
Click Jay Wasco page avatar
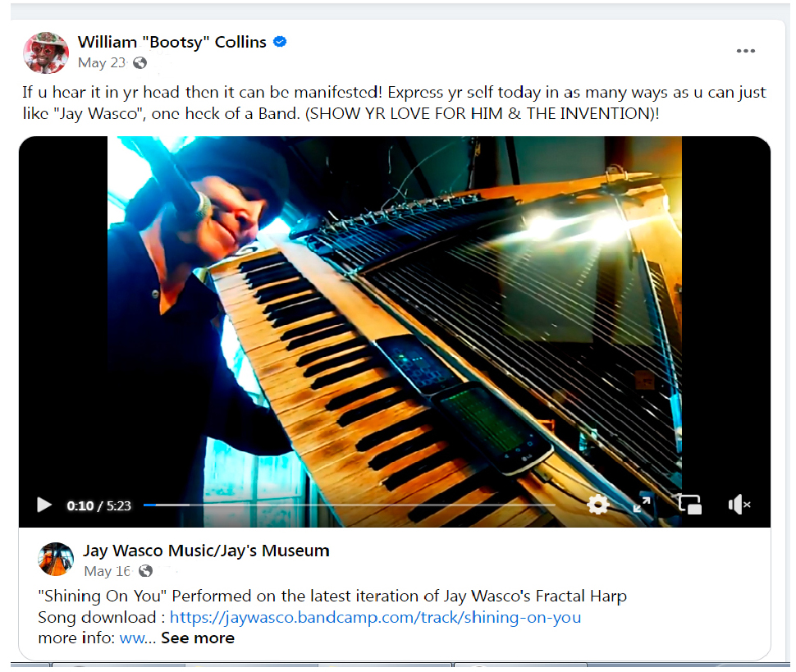click(x=56, y=560)
